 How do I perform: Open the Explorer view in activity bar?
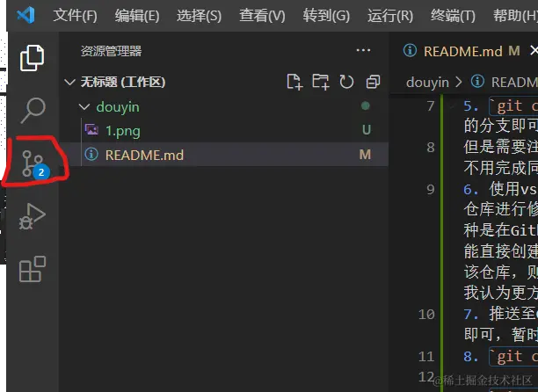coord(32,58)
